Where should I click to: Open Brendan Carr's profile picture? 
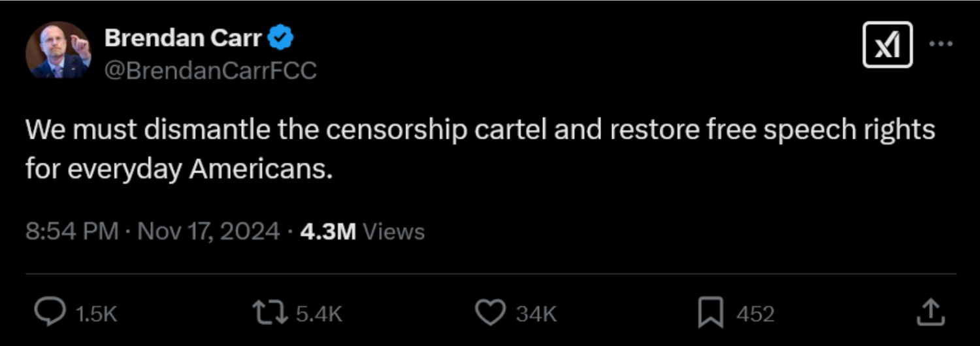click(x=58, y=50)
